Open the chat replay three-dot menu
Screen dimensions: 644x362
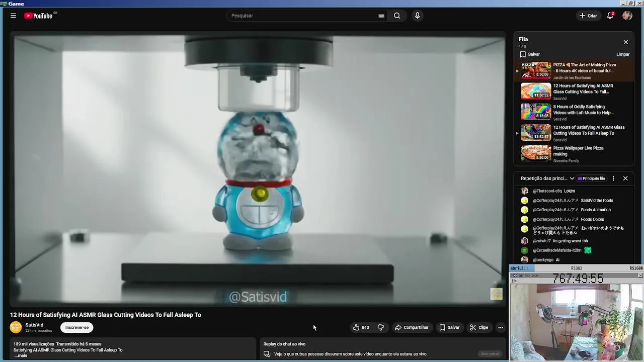coord(613,178)
